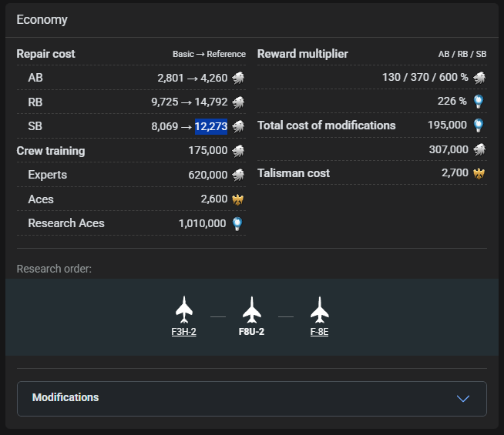Click the Economy section header

click(x=42, y=20)
